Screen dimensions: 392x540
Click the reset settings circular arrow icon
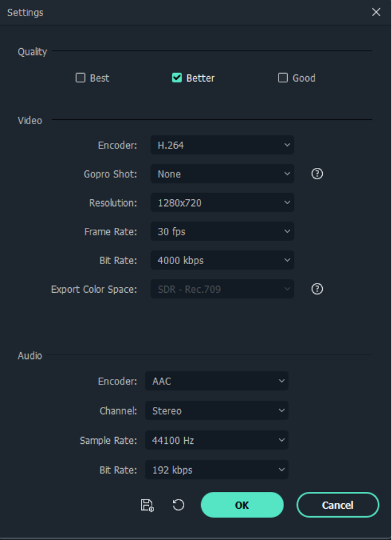point(179,505)
